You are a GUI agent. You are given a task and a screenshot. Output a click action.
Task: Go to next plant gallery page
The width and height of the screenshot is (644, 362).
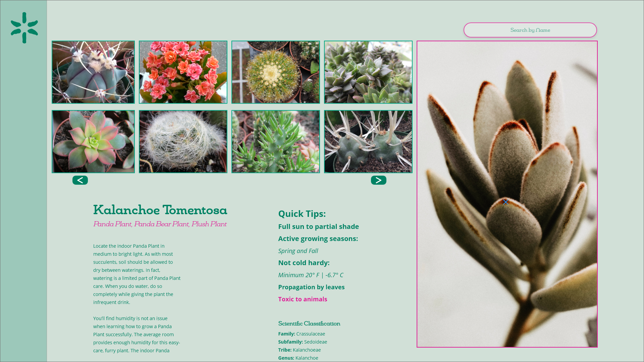click(x=378, y=180)
